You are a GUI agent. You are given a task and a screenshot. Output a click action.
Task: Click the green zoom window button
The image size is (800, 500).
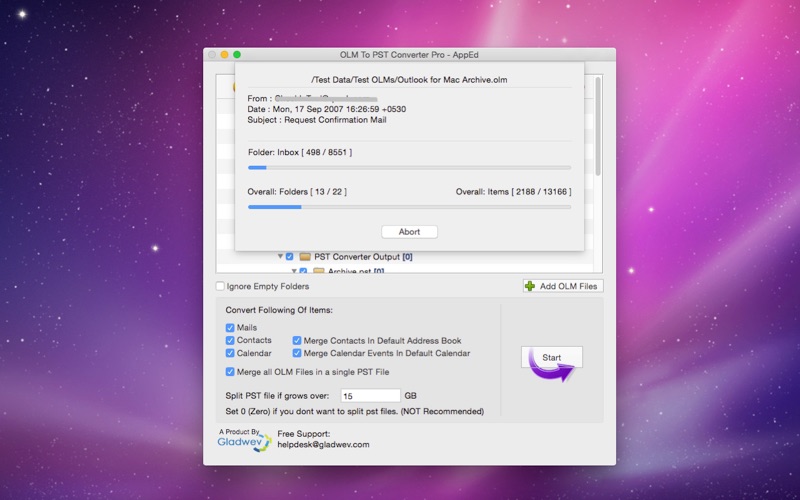click(237, 55)
